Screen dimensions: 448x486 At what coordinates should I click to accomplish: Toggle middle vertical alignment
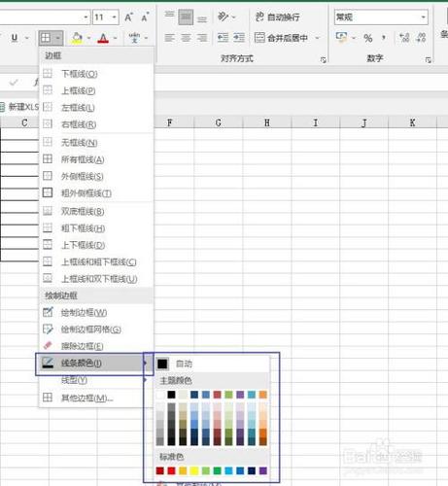point(186,17)
